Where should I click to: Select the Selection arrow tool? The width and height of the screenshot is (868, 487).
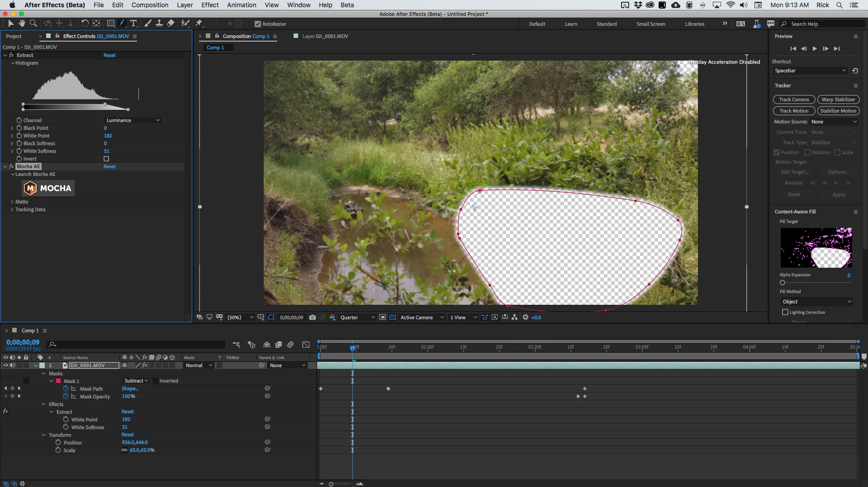point(11,24)
